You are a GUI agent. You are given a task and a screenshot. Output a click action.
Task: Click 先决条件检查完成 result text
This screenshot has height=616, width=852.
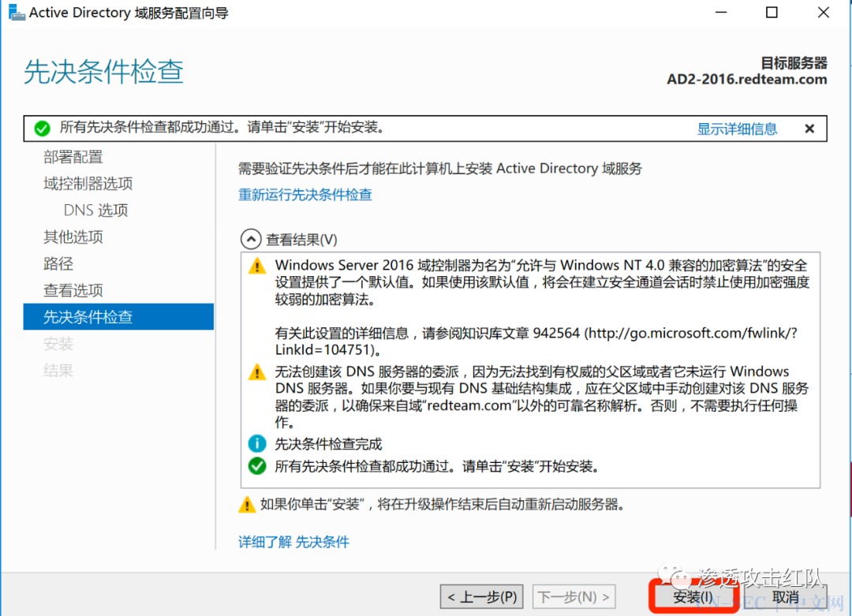click(x=328, y=444)
